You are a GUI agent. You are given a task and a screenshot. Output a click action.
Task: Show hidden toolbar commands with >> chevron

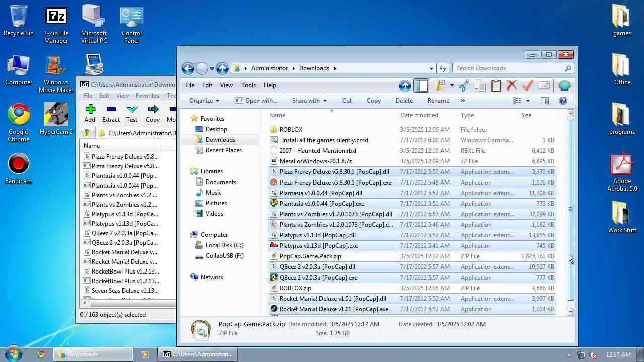pyautogui.click(x=463, y=101)
